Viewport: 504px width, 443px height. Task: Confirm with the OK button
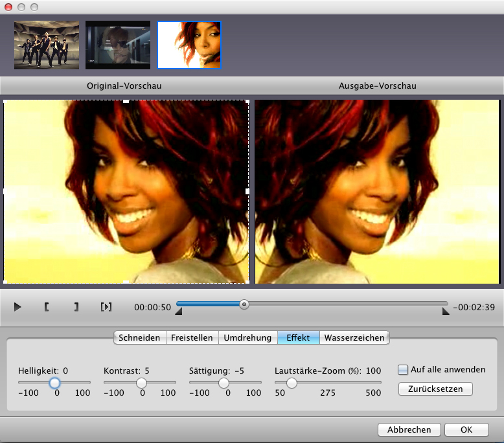466,429
